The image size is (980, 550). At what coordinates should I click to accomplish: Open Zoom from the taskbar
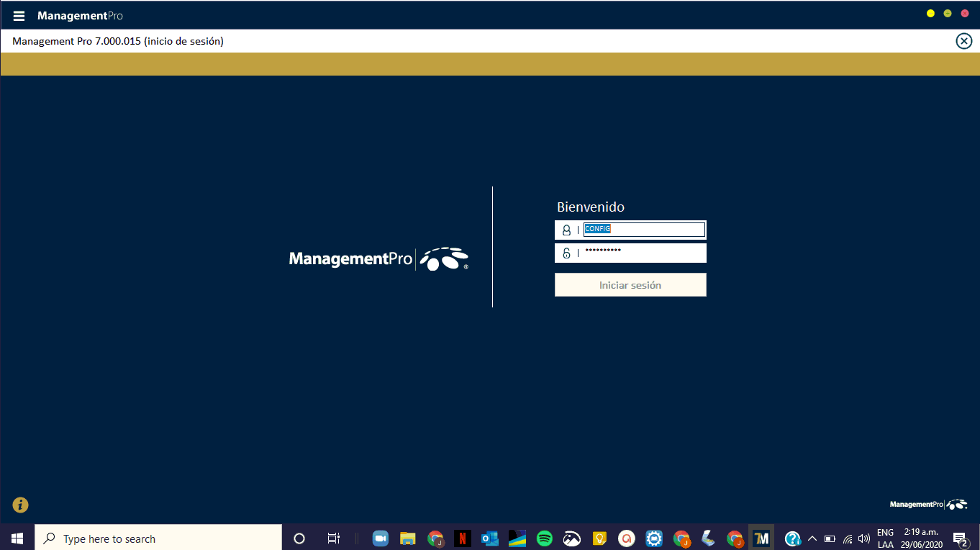coord(380,538)
